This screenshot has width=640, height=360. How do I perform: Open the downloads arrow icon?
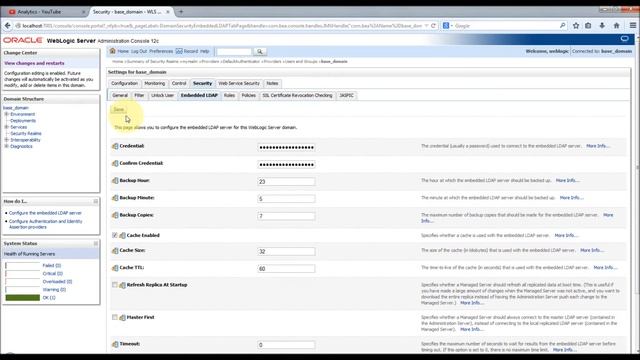pyautogui.click(x=602, y=25)
